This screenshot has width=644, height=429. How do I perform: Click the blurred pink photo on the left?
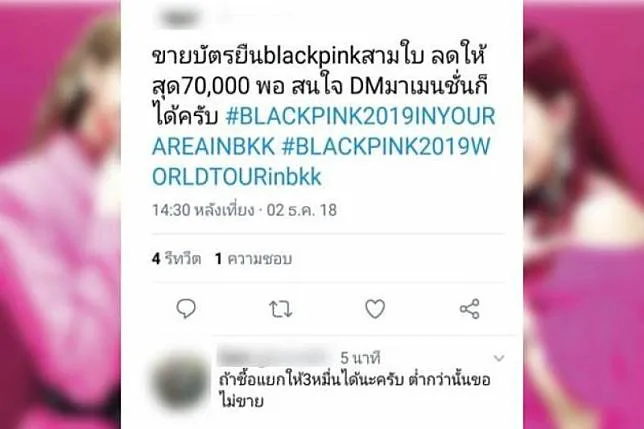60,214
